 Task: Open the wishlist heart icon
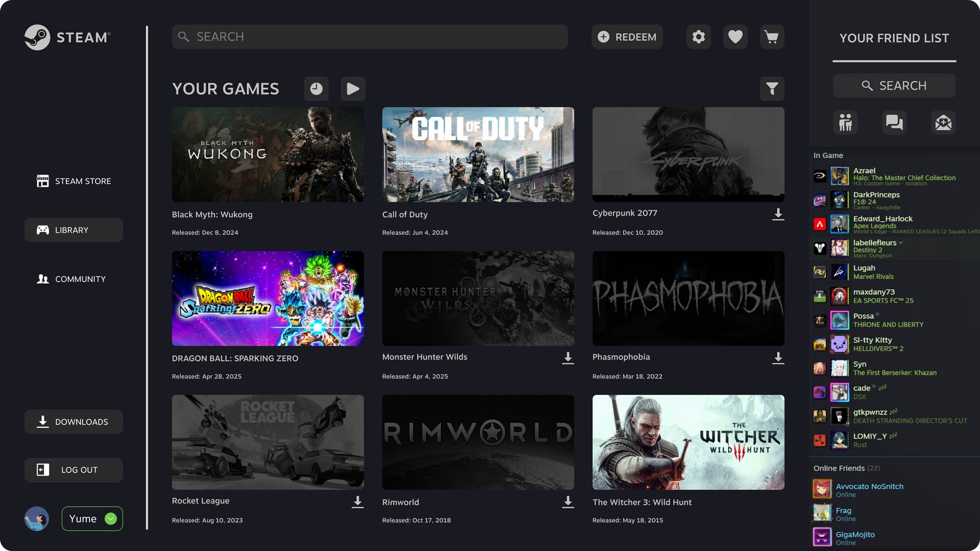[x=735, y=37]
